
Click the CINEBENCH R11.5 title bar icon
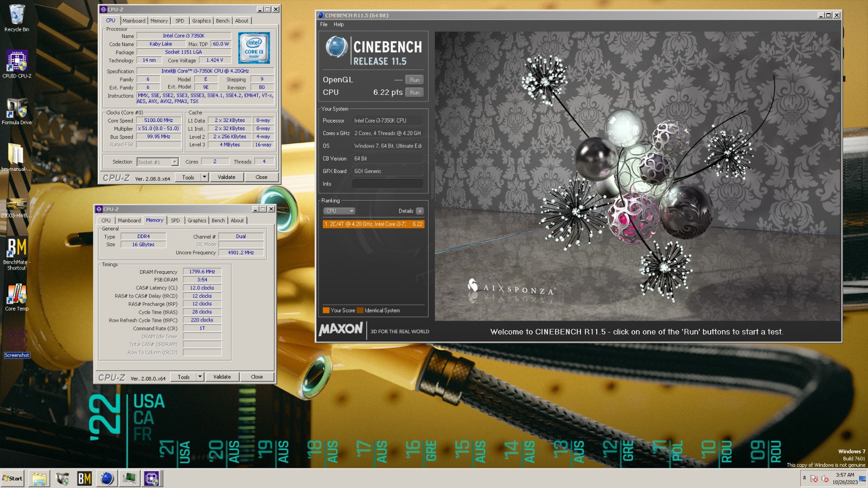321,15
